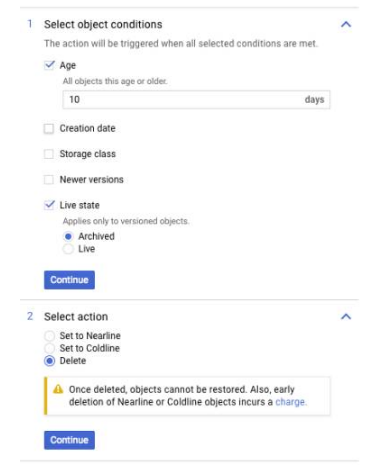The image size is (382, 472).
Task: Open the charge link in warning
Action: point(290,402)
